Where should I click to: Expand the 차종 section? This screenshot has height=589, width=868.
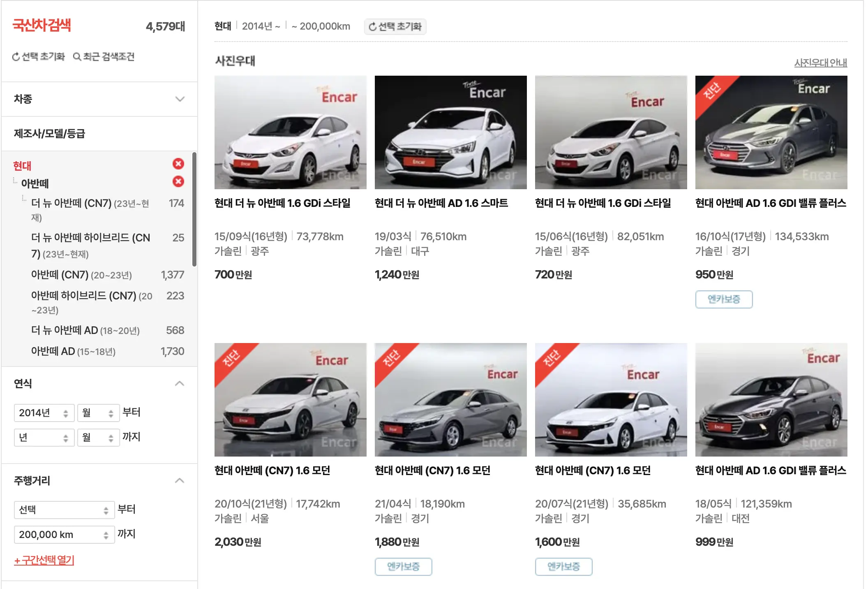click(179, 99)
